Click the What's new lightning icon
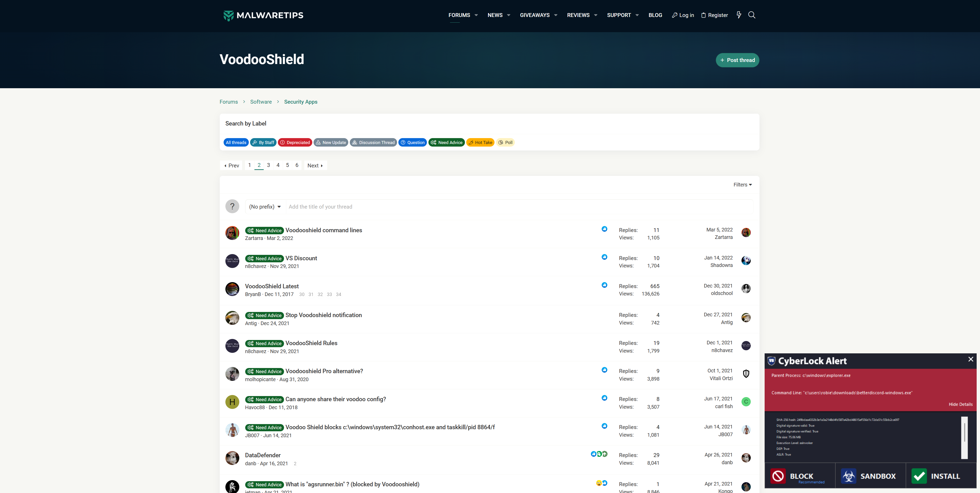 739,15
